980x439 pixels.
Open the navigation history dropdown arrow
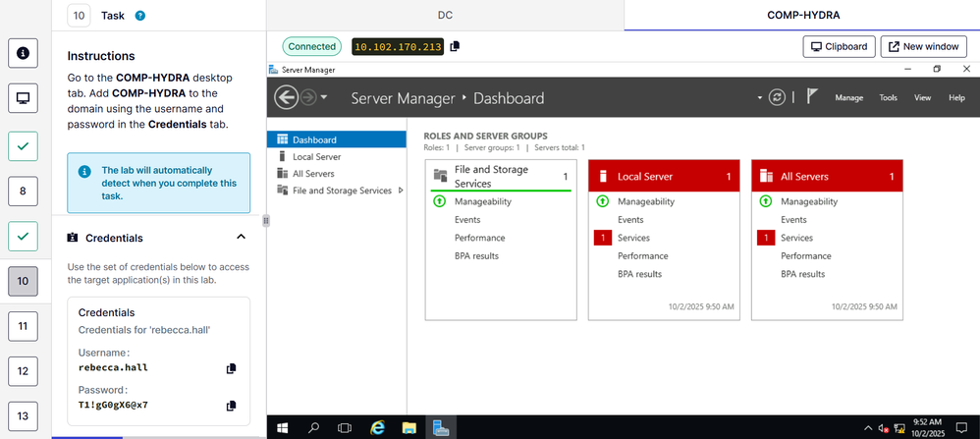324,98
